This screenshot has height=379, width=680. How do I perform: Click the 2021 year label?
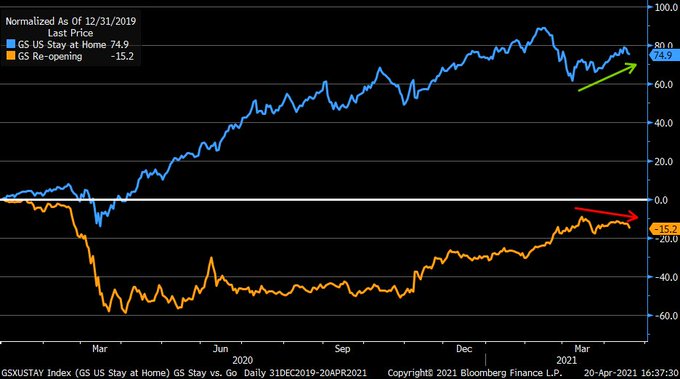tap(566, 360)
